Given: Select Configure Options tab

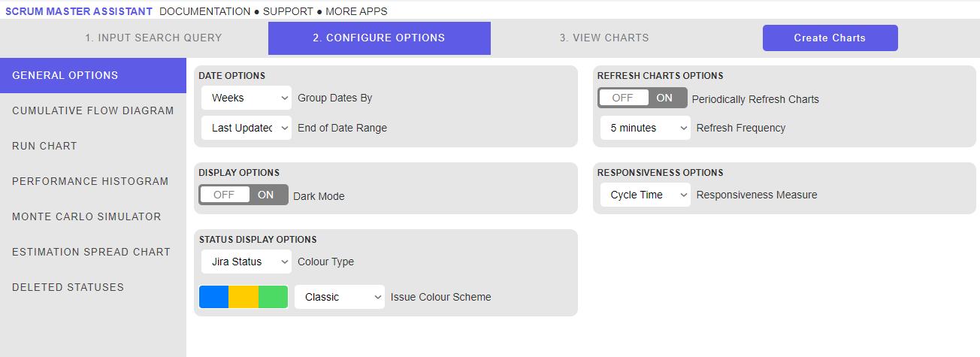Looking at the screenshot, I should click(379, 38).
